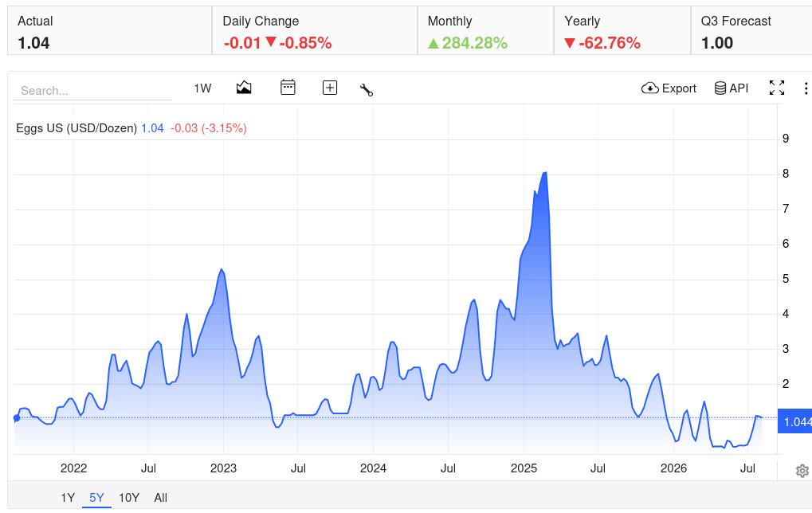
Task: Click the plus compare indicator icon
Action: click(x=330, y=88)
